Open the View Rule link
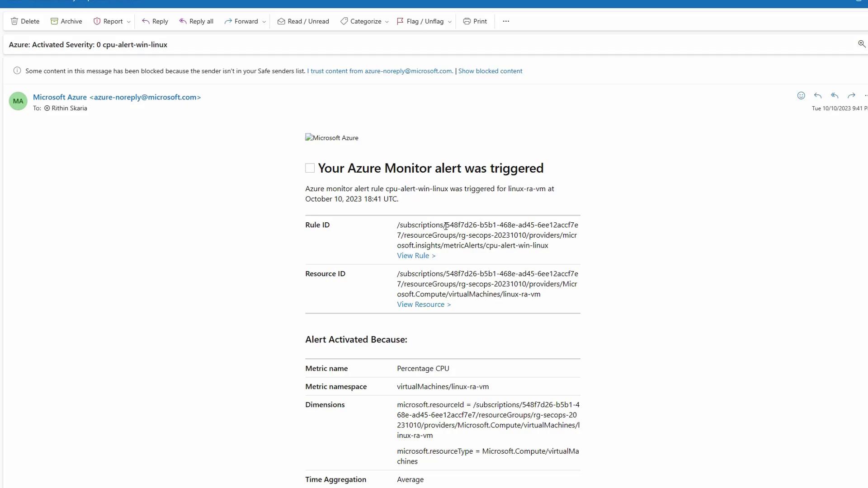This screenshot has height=488, width=868. coord(416,256)
